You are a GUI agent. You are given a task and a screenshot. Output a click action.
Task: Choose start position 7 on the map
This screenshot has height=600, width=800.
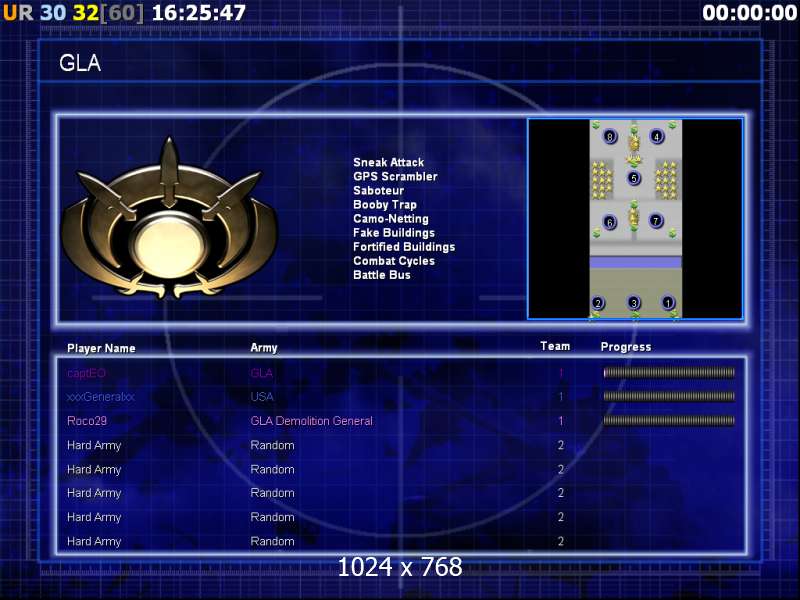click(656, 221)
